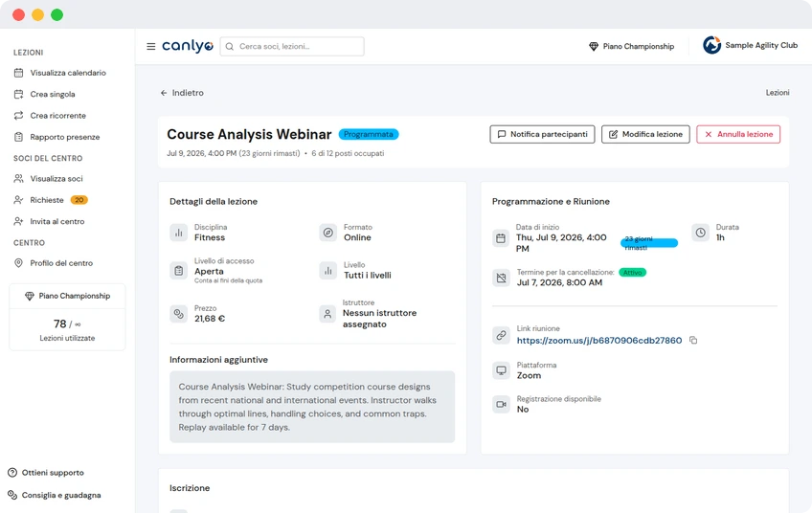Click the Prezzo coins icon
The image size is (812, 513).
pyautogui.click(x=179, y=314)
